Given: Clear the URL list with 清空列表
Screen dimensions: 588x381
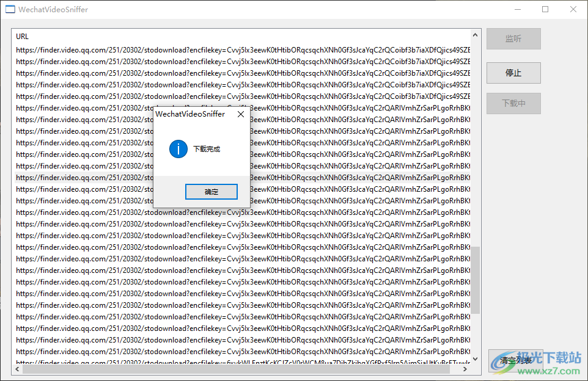Looking at the screenshot, I should pos(516,360).
